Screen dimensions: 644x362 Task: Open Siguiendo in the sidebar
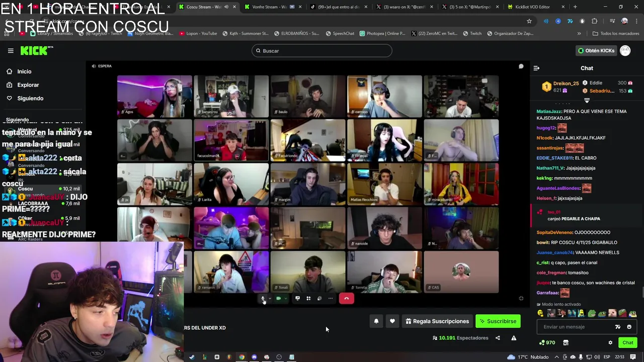coord(30,98)
